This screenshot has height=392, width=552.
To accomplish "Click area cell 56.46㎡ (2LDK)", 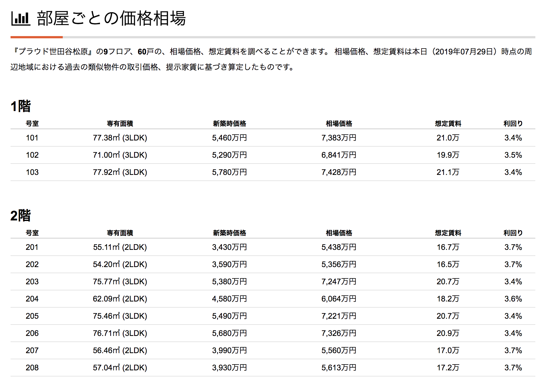I will point(120,350).
